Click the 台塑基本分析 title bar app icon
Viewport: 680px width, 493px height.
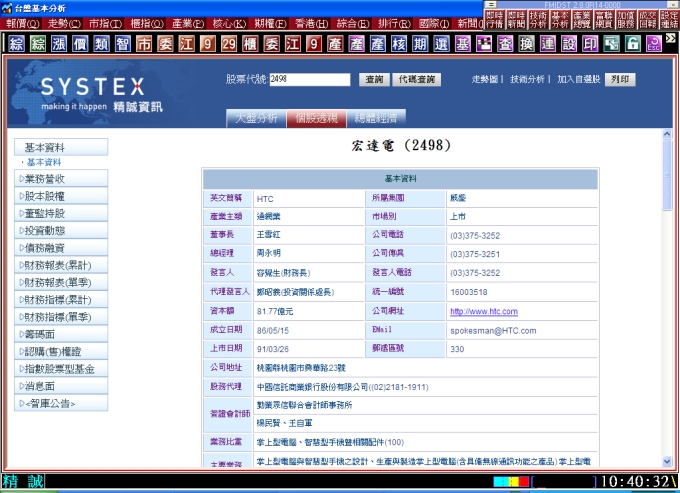coord(7,8)
